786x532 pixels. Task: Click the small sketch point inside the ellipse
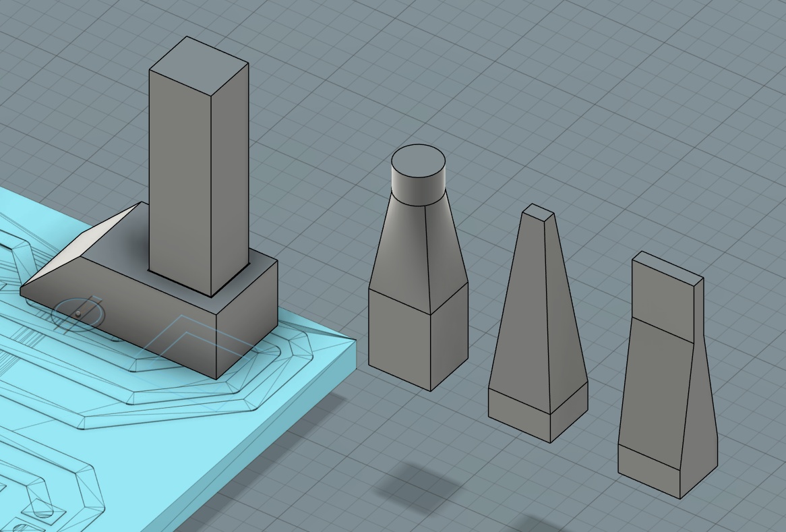pos(80,313)
